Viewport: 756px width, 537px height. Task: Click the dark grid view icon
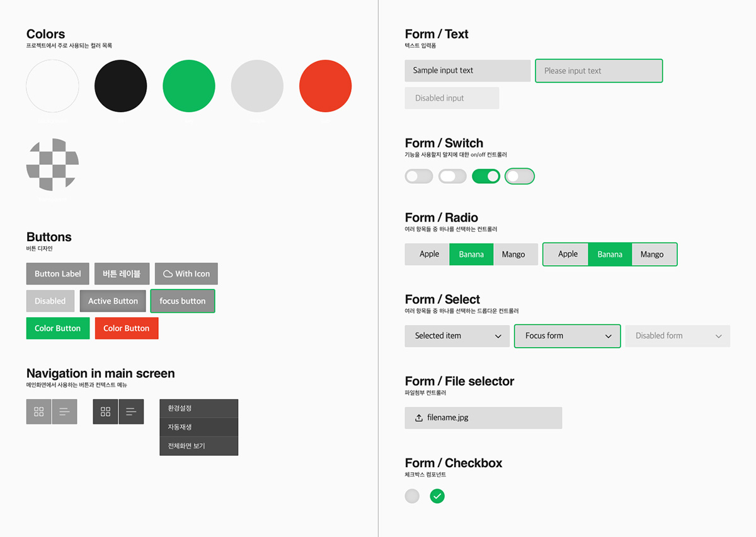(106, 412)
